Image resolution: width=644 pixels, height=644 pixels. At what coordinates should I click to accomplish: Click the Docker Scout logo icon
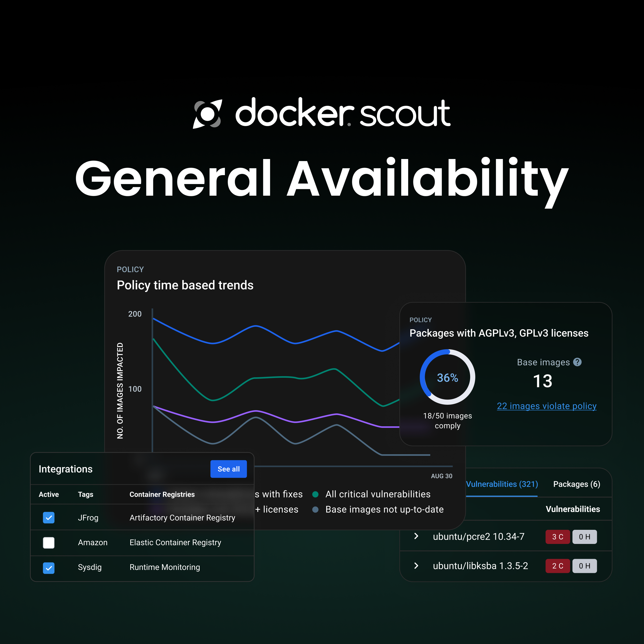[x=207, y=114]
